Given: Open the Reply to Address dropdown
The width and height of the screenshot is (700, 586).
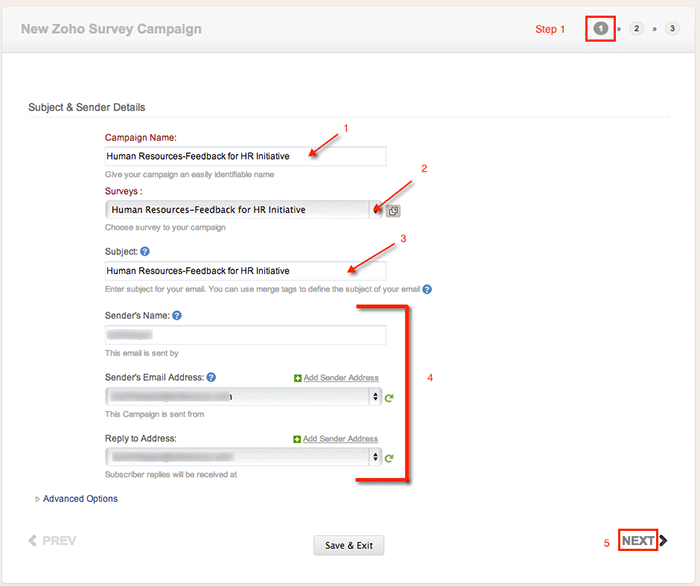Looking at the screenshot, I should (x=243, y=457).
